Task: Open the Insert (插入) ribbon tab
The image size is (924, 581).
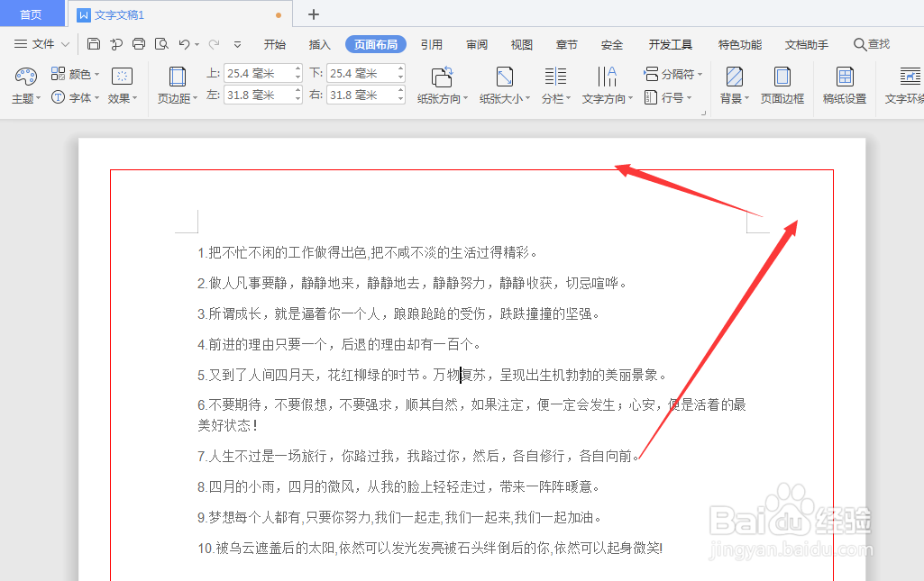Action: 319,44
